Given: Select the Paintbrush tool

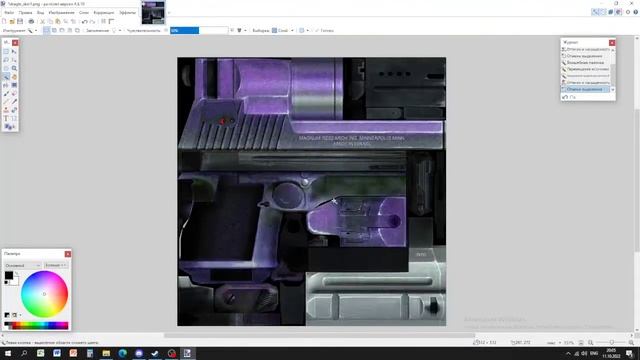Looking at the screenshot, I should coord(6,93).
